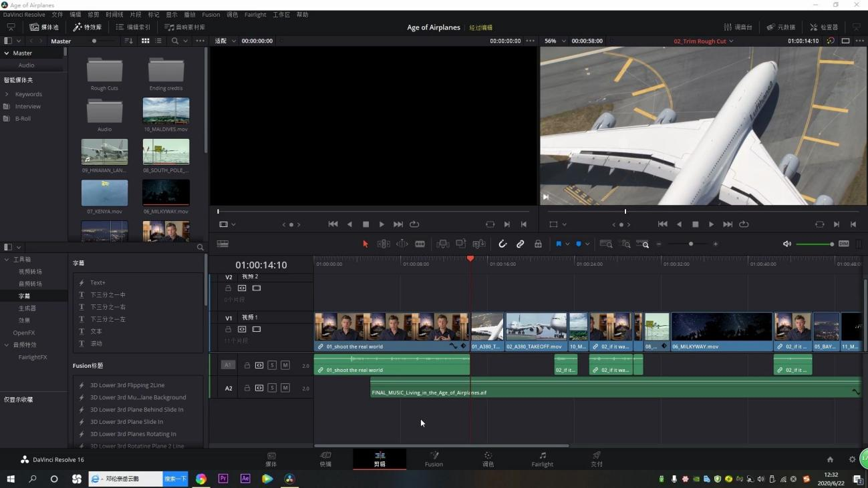
Task: Select the Blade edit mode tool
Action: click(x=420, y=244)
